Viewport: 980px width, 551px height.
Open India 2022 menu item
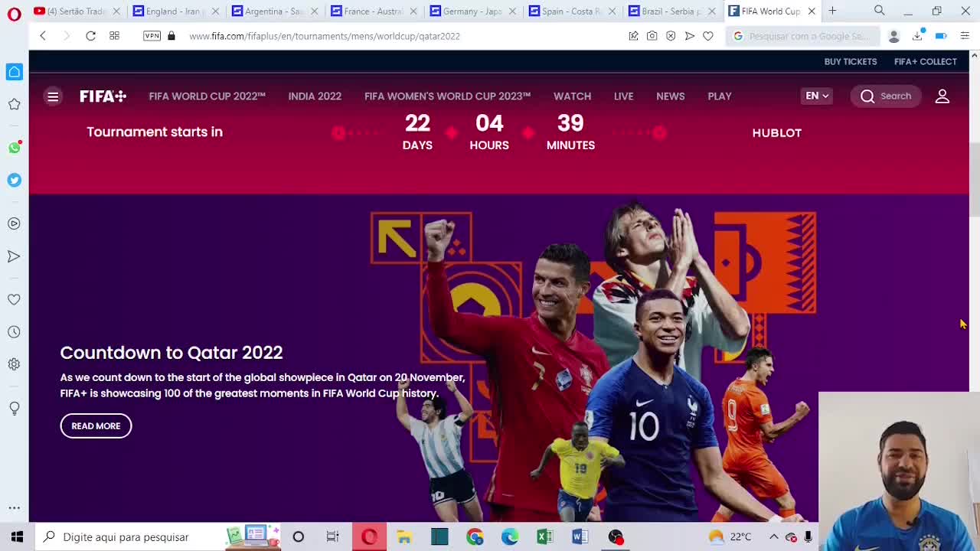coord(315,96)
